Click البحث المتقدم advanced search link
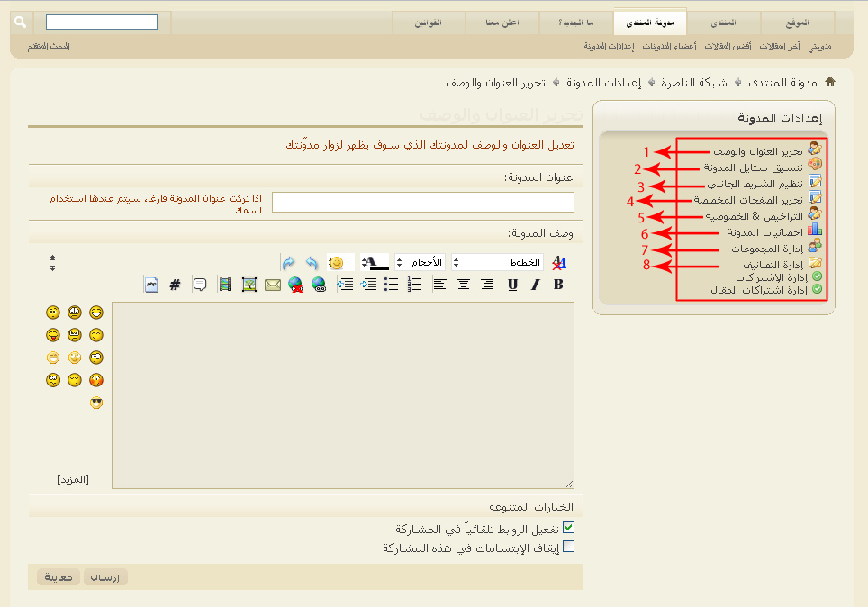 [x=49, y=46]
